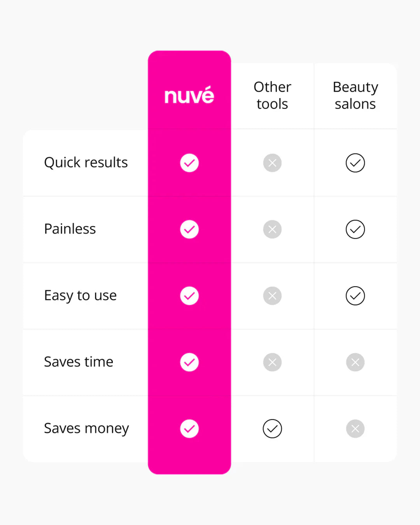Click nuvé checkmark for Saves time

click(x=189, y=362)
